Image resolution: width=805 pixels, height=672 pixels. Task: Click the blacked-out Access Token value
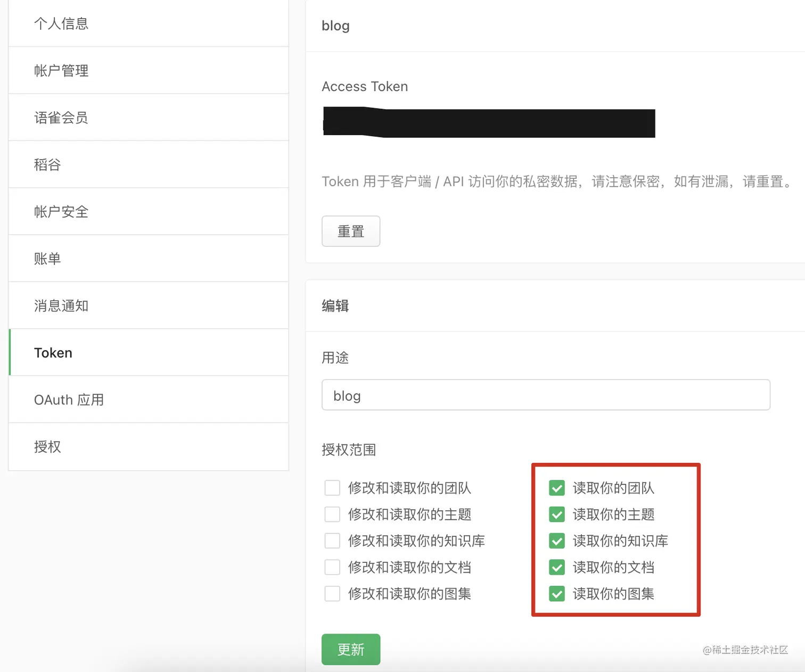pyautogui.click(x=489, y=122)
